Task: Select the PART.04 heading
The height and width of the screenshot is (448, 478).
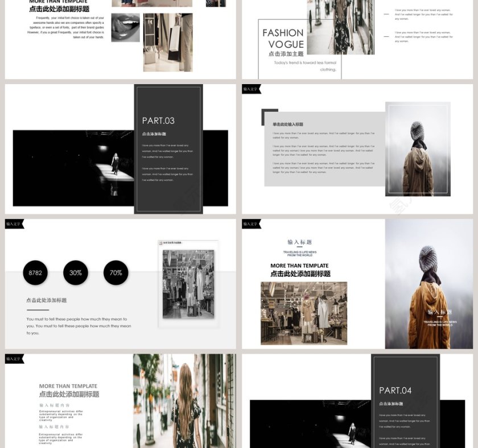Action: pyautogui.click(x=395, y=391)
